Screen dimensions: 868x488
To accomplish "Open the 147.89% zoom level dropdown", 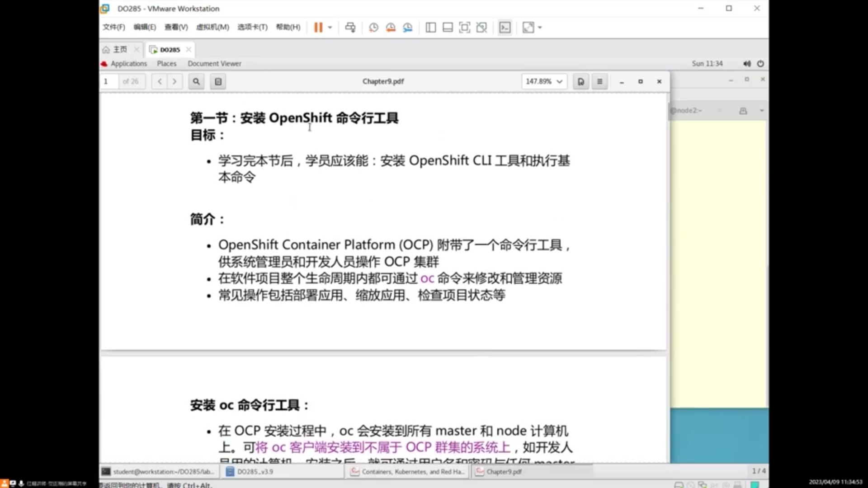I will click(x=544, y=81).
